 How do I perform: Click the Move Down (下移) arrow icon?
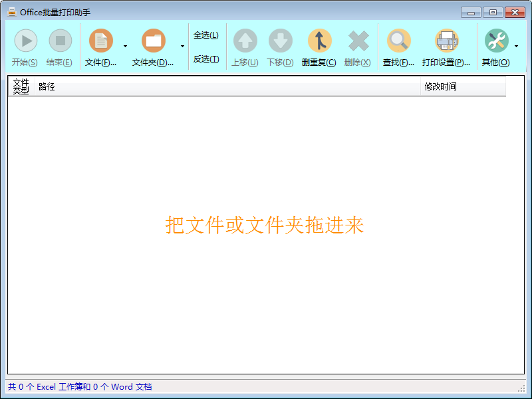click(280, 41)
